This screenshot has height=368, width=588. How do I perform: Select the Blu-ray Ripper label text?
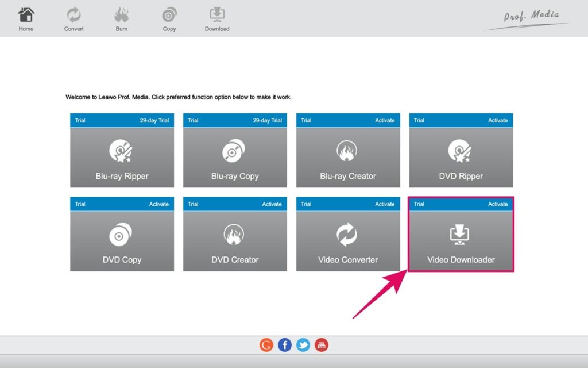(122, 176)
